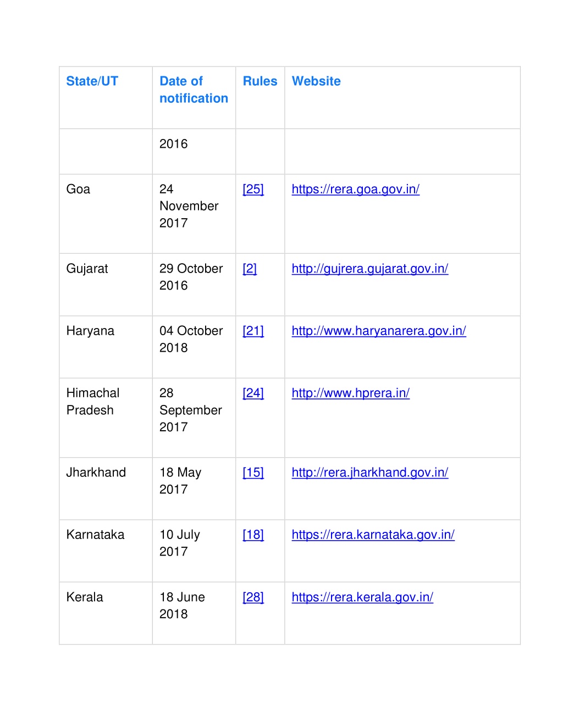563x728 pixels.
Task: Click the Website column header
Action: [x=316, y=81]
